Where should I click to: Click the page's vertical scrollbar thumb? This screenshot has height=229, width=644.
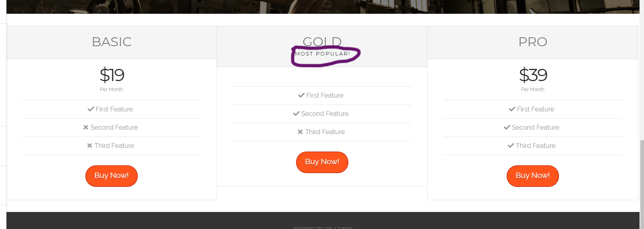642,184
